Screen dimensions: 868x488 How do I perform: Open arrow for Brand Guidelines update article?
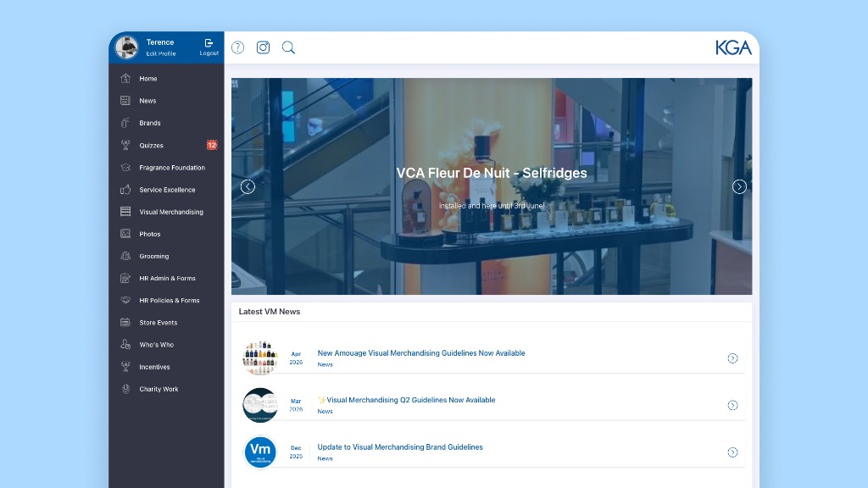(x=732, y=452)
